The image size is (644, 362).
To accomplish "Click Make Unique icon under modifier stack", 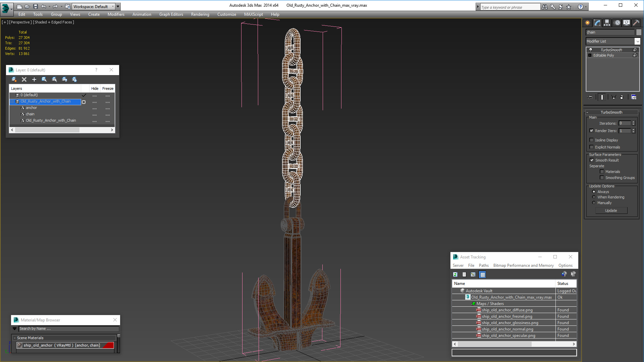I will (x=613, y=97).
